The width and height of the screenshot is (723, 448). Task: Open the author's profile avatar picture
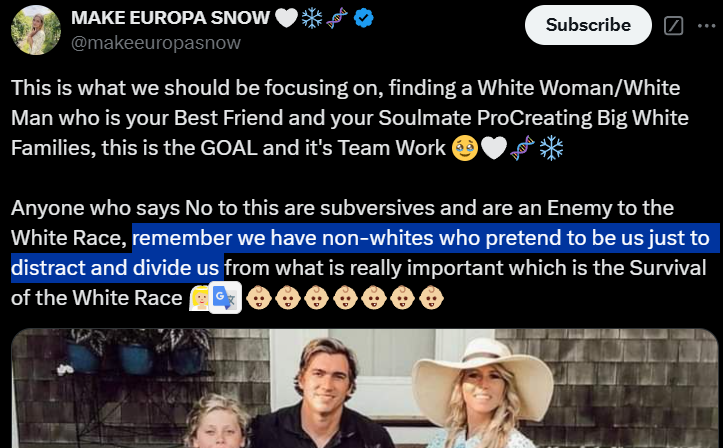[36, 30]
